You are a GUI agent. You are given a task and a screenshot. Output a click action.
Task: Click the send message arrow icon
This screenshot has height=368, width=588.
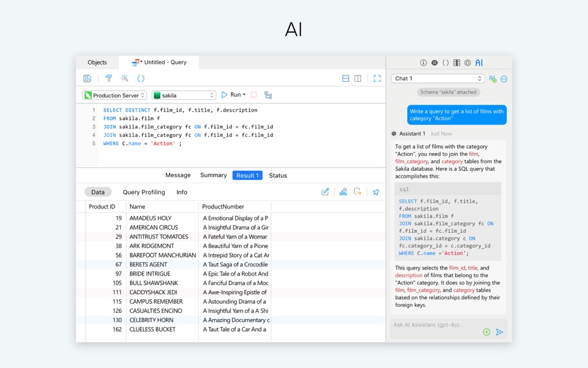[499, 332]
